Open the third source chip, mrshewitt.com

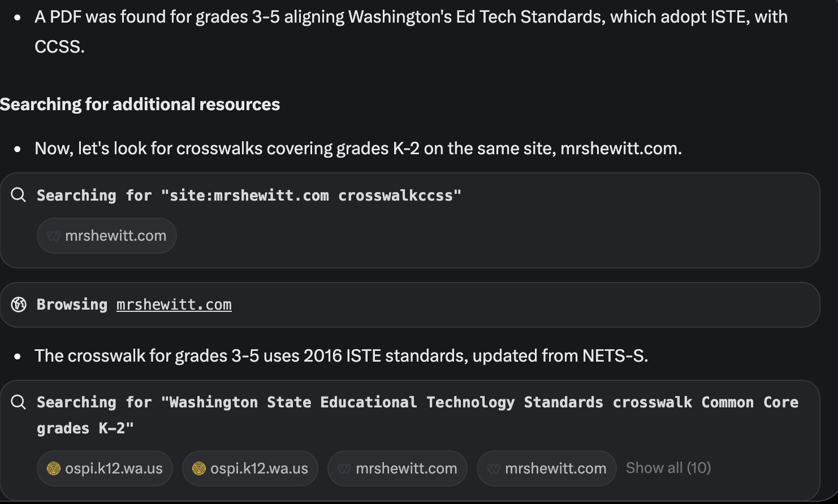(x=398, y=468)
